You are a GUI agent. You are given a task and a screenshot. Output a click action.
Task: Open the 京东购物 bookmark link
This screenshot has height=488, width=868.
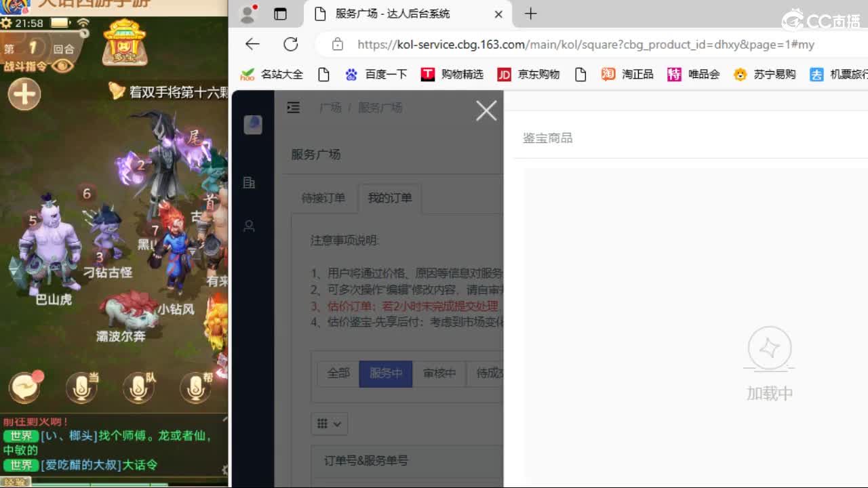529,74
